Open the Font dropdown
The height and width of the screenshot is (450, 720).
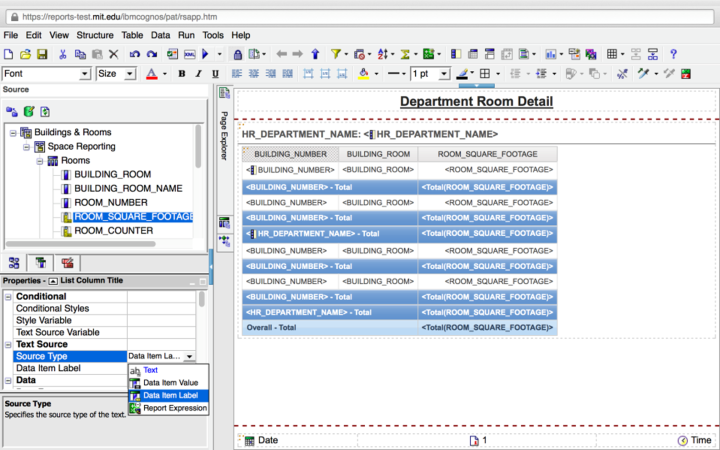tap(85, 74)
